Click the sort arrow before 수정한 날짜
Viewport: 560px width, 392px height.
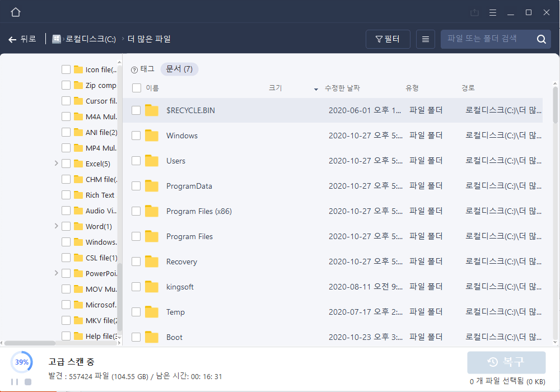pyautogui.click(x=316, y=88)
